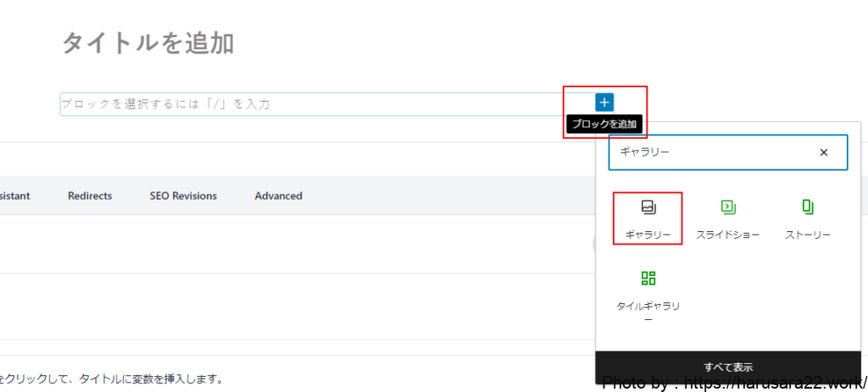The width and height of the screenshot is (868, 392).
Task: Go to the Advanced tab
Action: point(278,196)
